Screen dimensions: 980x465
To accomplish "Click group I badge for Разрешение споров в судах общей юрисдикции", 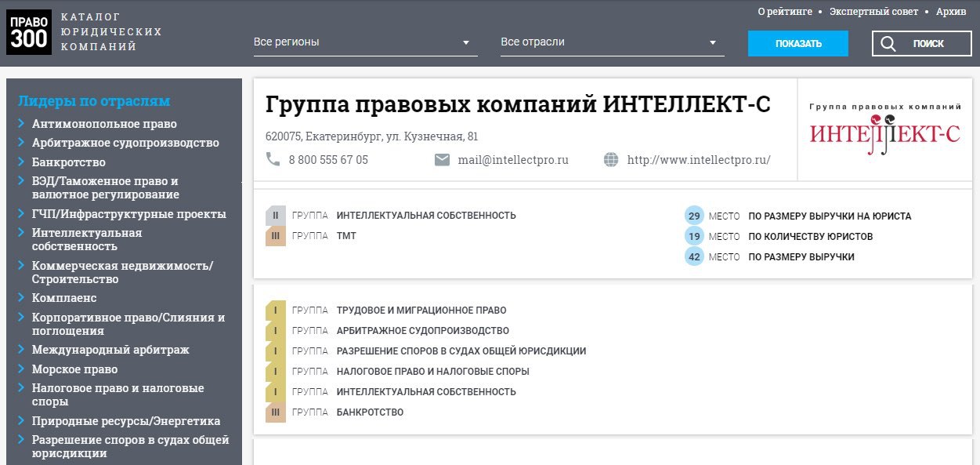I will [x=276, y=351].
